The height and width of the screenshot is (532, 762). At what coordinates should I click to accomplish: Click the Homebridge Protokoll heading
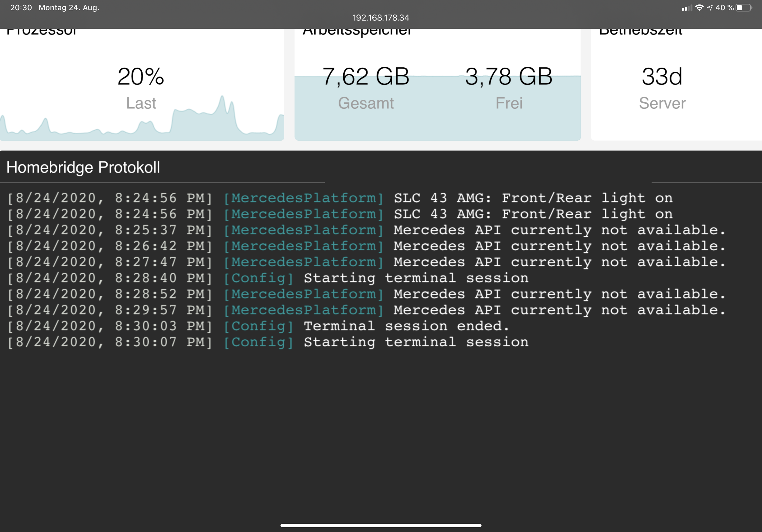point(83,167)
